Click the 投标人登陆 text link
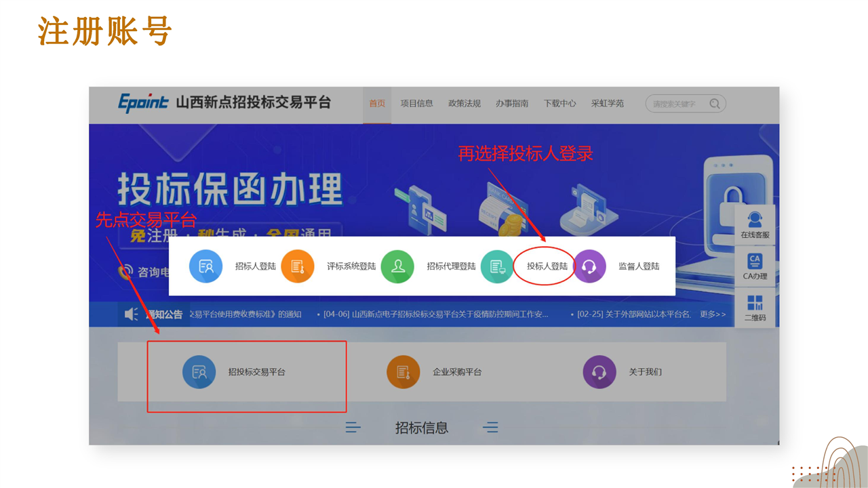868x488 pixels. [x=547, y=266]
